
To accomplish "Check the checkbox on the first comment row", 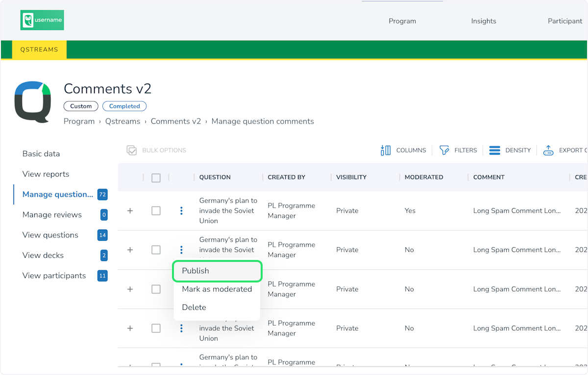I will tap(156, 211).
